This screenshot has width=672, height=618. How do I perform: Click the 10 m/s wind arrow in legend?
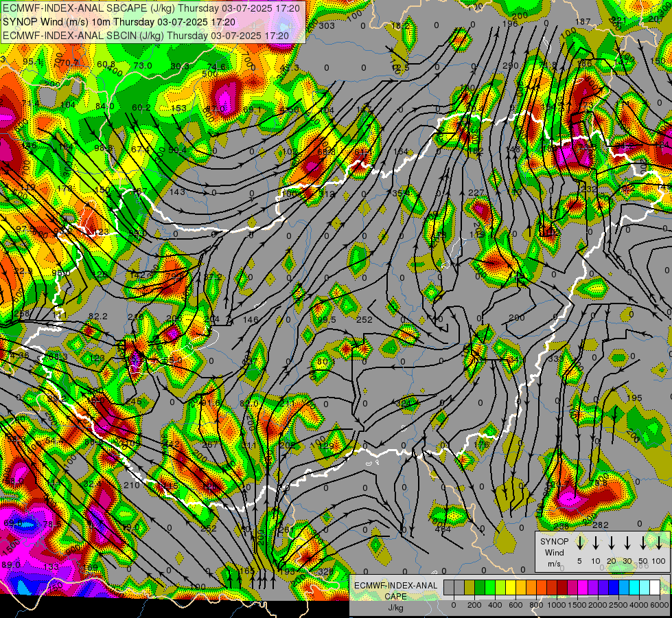click(x=595, y=543)
